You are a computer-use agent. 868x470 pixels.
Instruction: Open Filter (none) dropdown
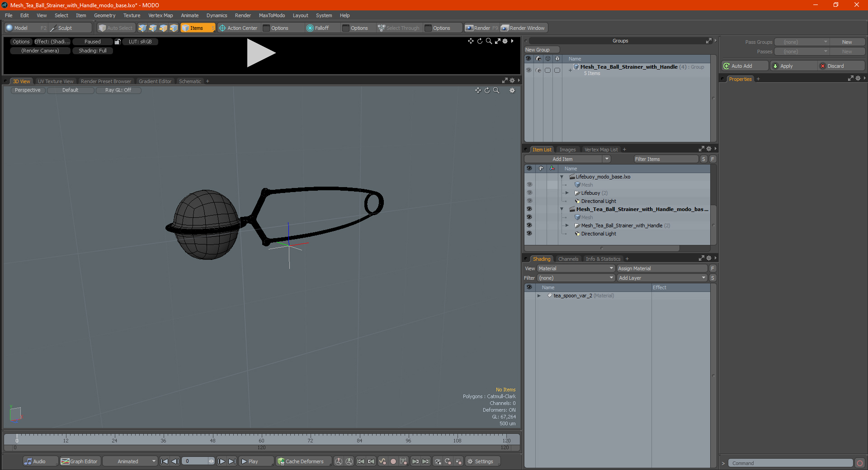[576, 278]
